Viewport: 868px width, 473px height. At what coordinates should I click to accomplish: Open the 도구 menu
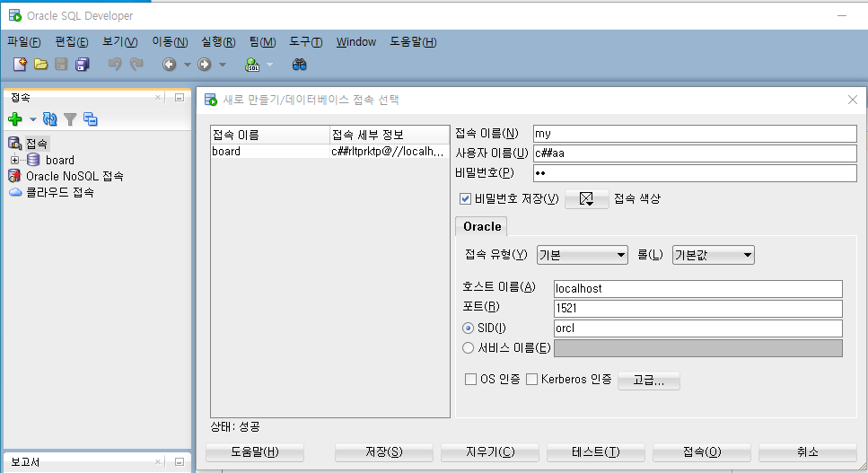click(x=305, y=42)
